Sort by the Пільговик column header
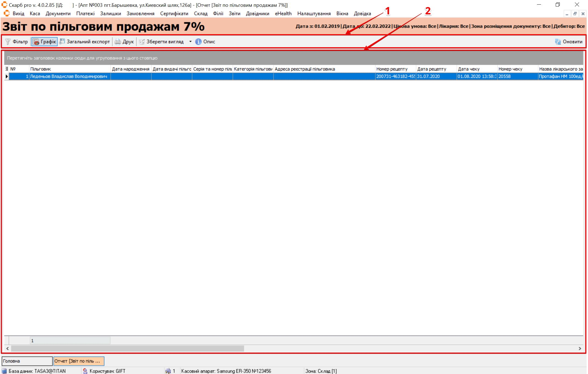Screen dimensions: 588x374 tap(69, 69)
